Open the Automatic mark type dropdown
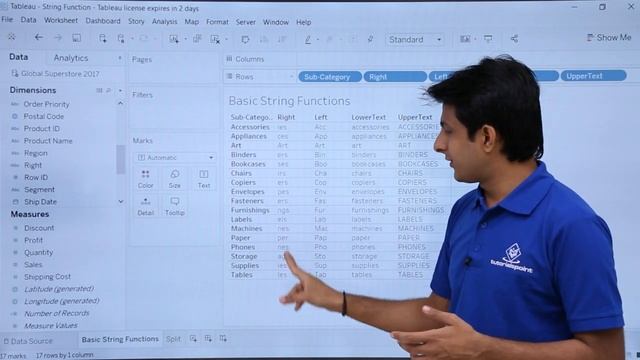 (x=176, y=158)
